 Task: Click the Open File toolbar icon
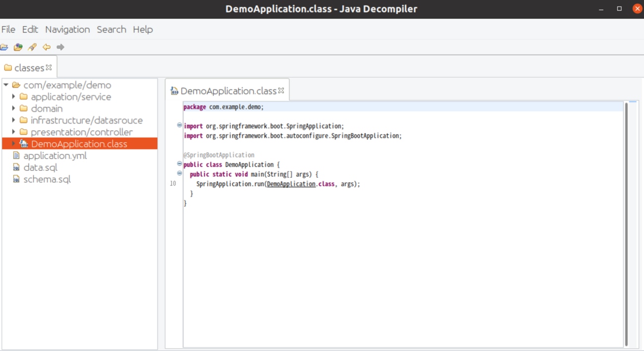point(4,48)
